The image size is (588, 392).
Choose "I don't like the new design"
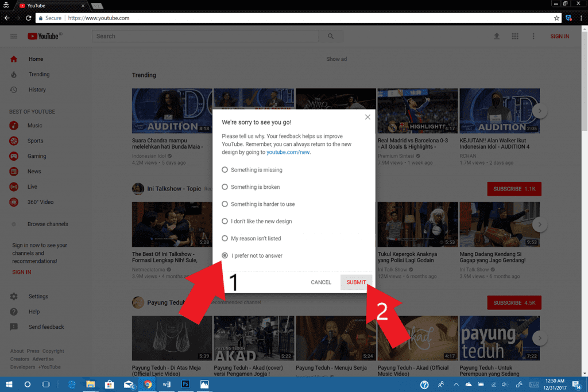(225, 221)
